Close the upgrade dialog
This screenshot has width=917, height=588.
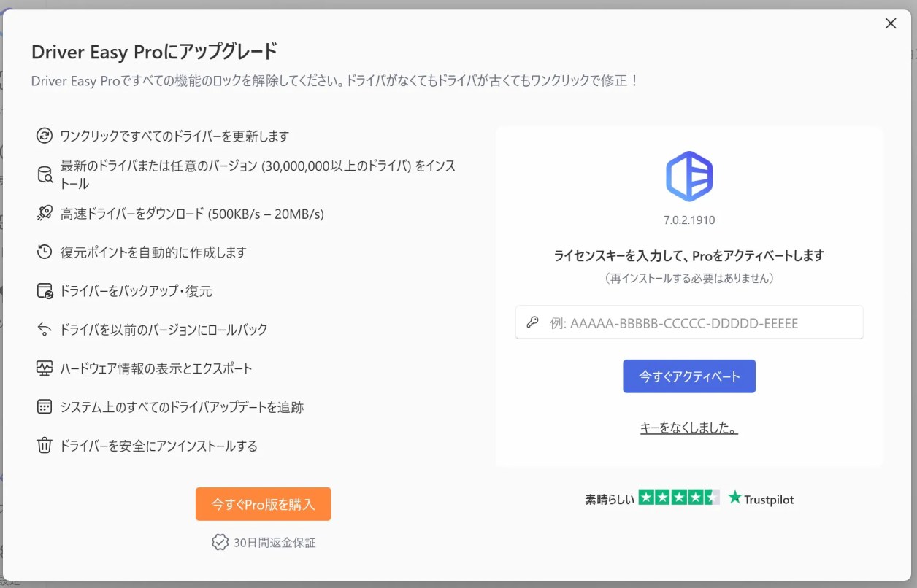pos(891,23)
